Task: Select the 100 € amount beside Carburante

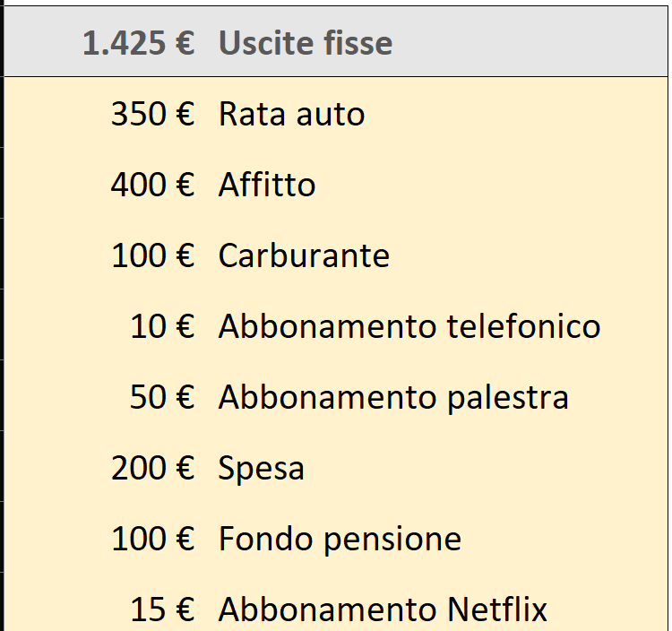Action: pos(152,255)
